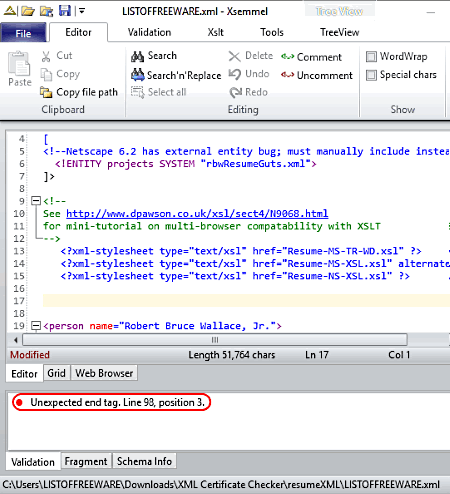Image resolution: width=450 pixels, height=494 pixels.
Task: Switch to the Web Browser view tab
Action: coord(104,373)
